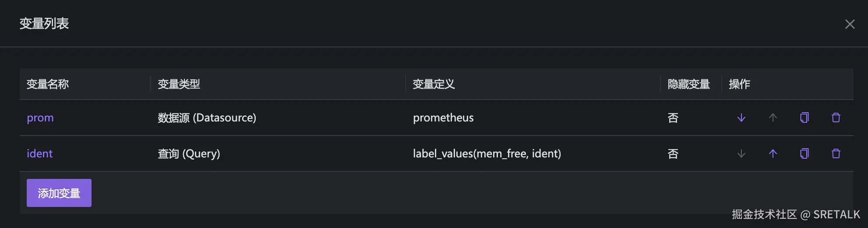The width and height of the screenshot is (868, 228).
Task: Click the 变量类型 column header
Action: tap(179, 84)
